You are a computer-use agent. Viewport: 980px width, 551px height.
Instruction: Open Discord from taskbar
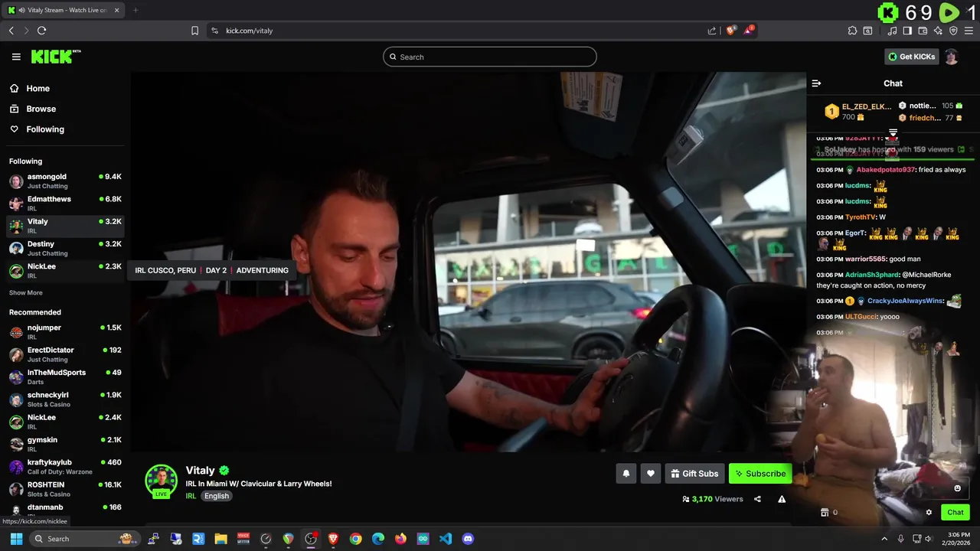468,539
